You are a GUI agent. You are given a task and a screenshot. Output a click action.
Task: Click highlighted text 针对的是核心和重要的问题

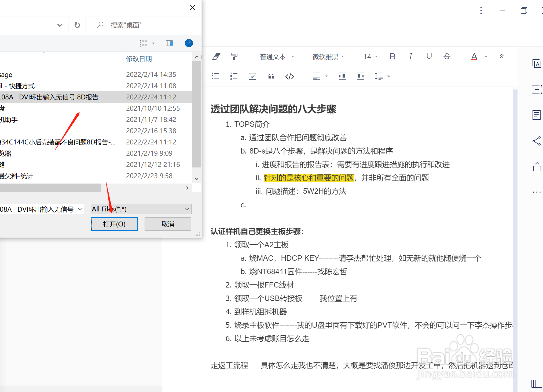(x=309, y=178)
